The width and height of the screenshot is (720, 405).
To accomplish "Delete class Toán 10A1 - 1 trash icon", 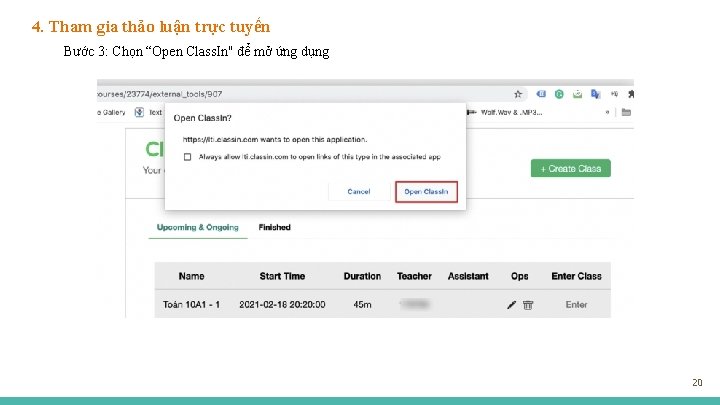I will [528, 305].
